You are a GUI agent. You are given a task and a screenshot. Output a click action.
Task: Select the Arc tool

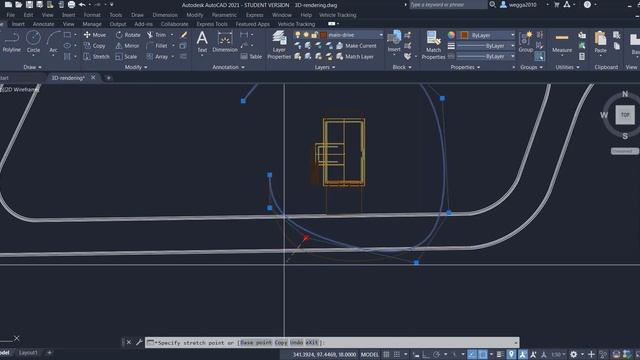[x=53, y=42]
